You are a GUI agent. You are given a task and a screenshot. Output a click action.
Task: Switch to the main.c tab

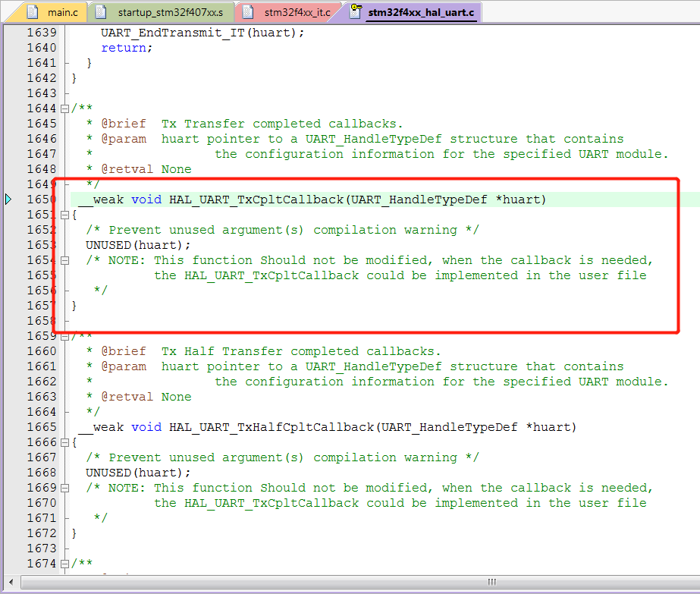pos(62,12)
